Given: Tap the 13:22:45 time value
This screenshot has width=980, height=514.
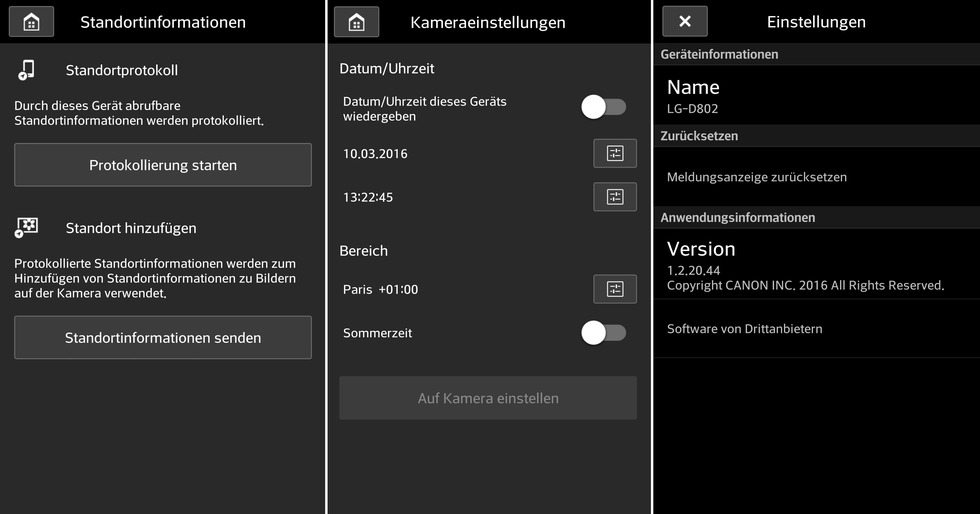Looking at the screenshot, I should click(x=368, y=198).
